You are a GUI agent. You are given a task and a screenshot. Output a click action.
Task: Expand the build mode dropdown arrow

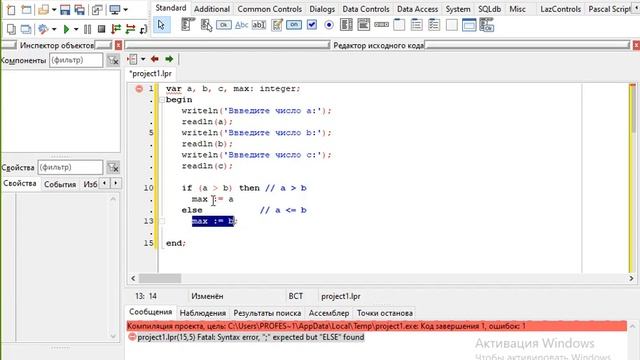coord(54,29)
